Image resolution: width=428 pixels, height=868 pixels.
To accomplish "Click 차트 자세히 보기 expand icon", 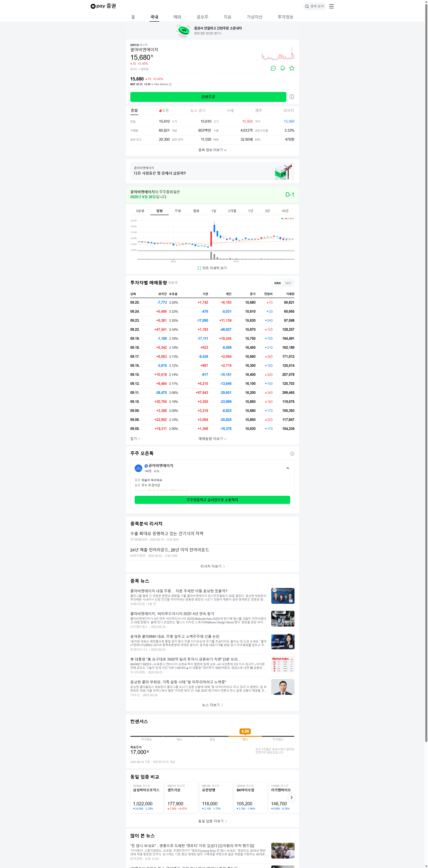I will tap(199, 268).
